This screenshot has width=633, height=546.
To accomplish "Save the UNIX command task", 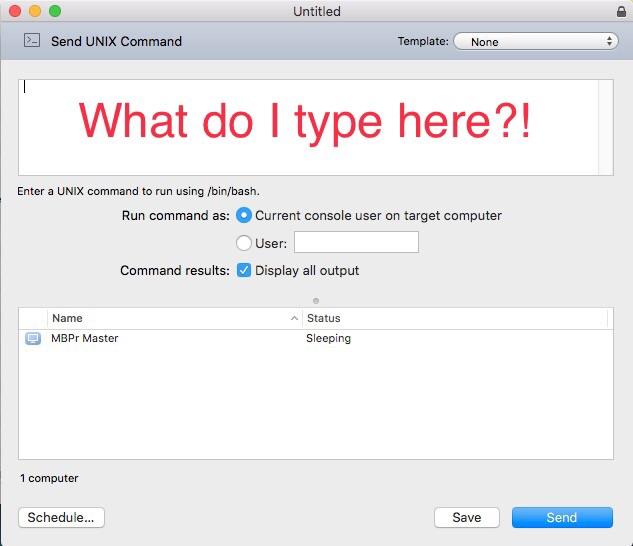I will (467, 517).
